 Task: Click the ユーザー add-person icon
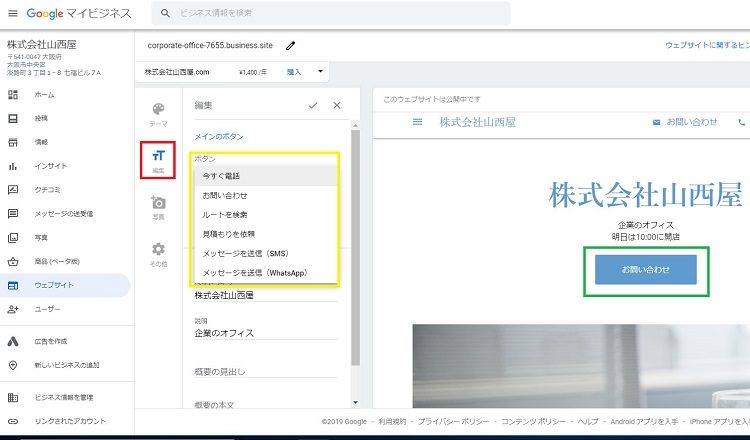pos(13,309)
